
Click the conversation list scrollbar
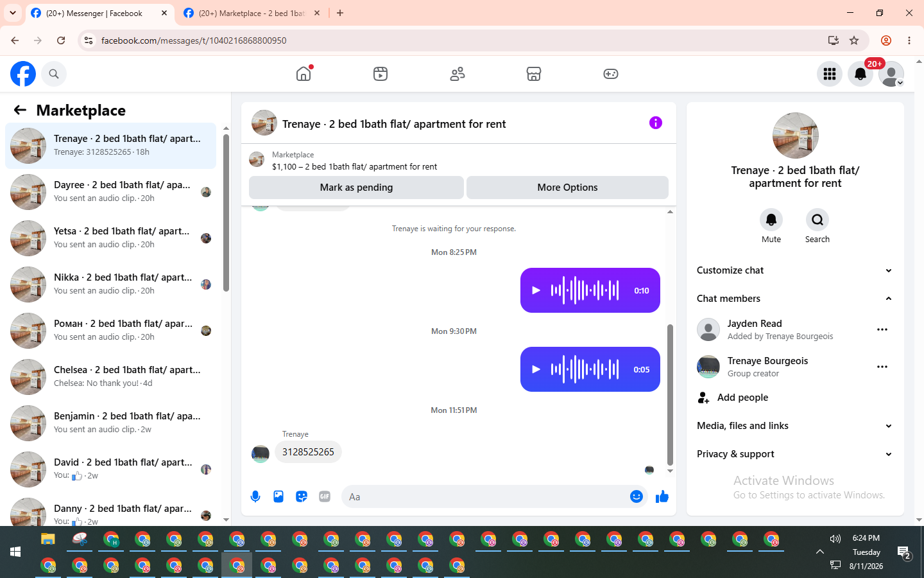click(226, 212)
